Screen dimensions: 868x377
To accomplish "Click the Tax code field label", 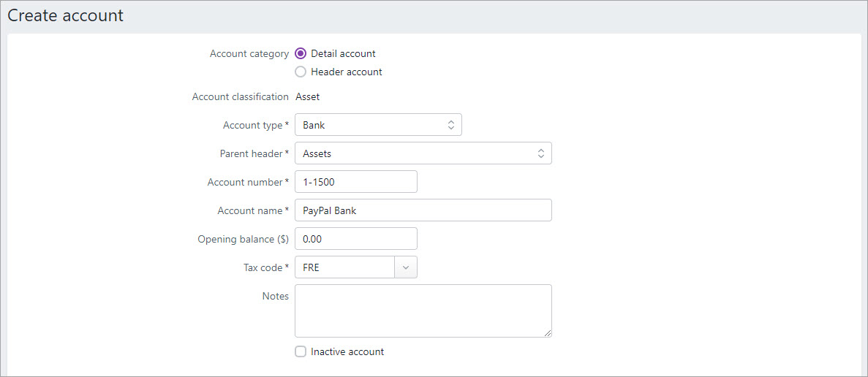I will pyautogui.click(x=261, y=267).
